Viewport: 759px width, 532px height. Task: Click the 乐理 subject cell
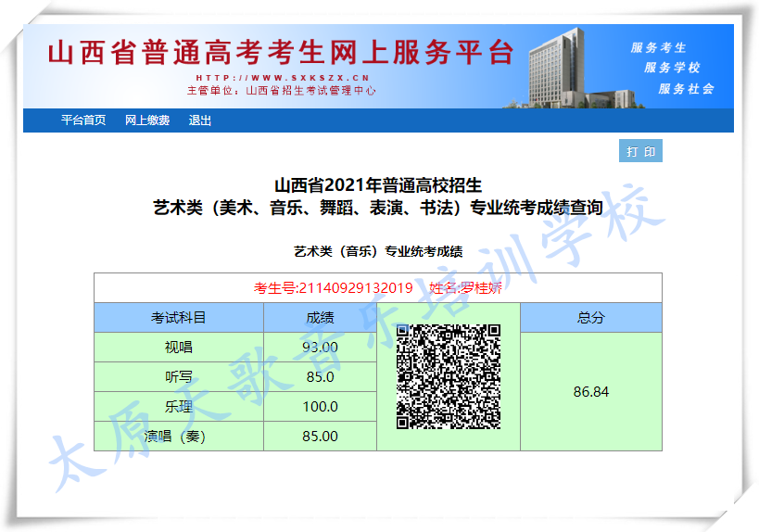(179, 407)
